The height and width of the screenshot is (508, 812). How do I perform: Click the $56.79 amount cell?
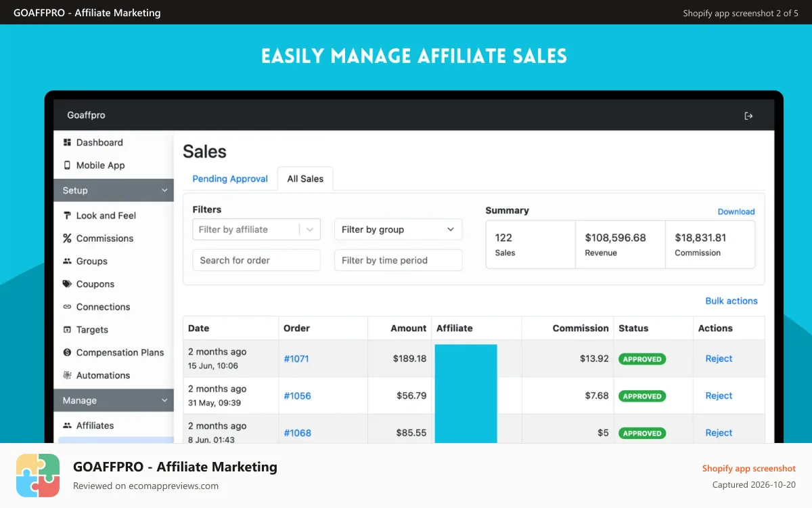(x=412, y=396)
